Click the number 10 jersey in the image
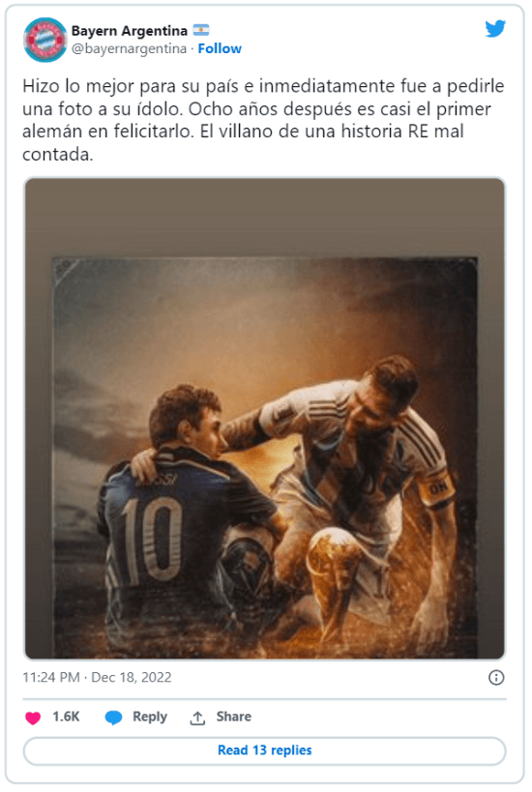This screenshot has height=792, width=532. click(x=152, y=537)
